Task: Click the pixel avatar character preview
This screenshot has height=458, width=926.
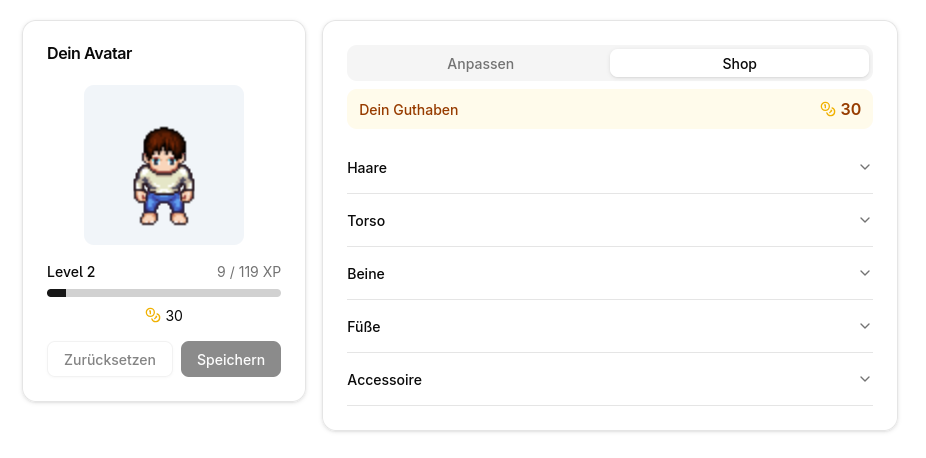Action: 163,175
